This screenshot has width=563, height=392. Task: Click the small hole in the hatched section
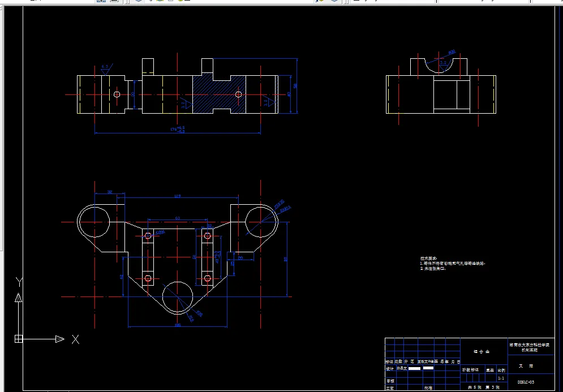tap(238, 94)
